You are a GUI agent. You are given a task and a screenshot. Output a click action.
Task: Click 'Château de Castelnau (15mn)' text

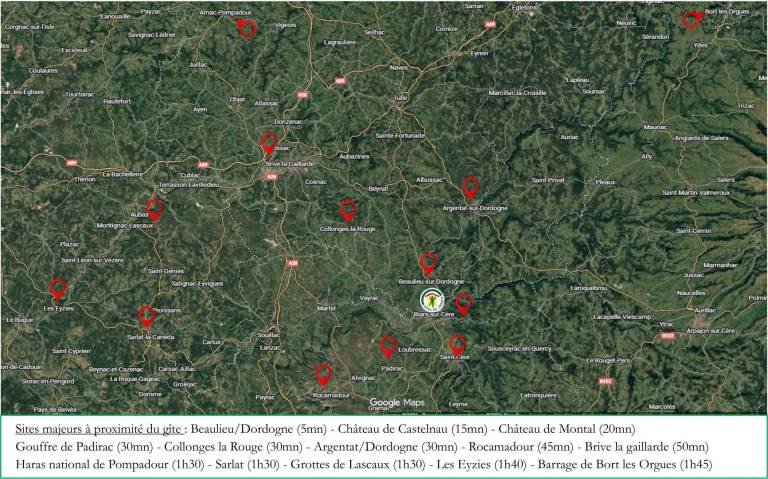point(412,430)
